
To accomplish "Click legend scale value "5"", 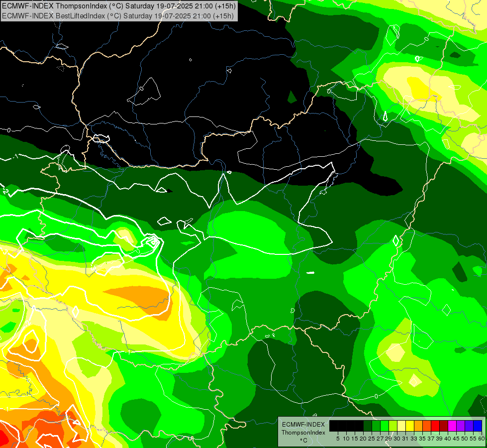I will pos(338,439).
